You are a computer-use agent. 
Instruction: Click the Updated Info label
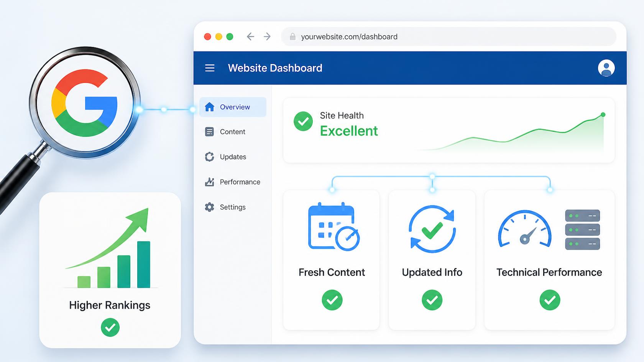tap(432, 272)
